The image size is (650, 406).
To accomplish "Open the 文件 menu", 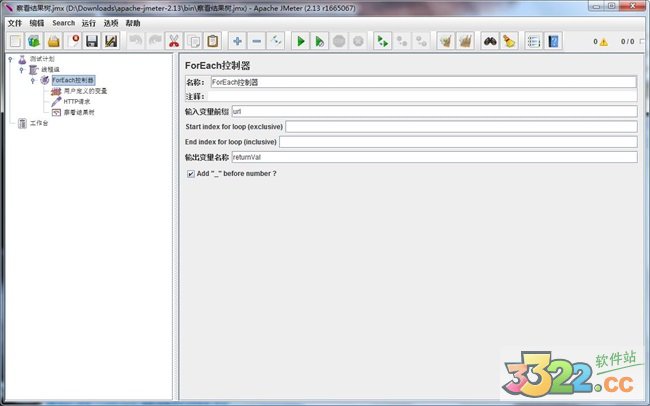I will pos(15,23).
